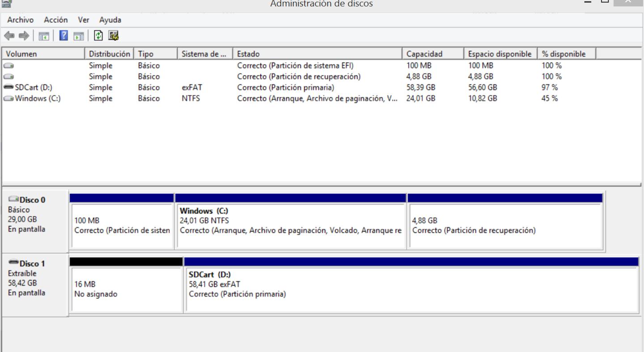The height and width of the screenshot is (352, 644).
Task: Click the Sistema de archivos column header
Action: coord(204,54)
